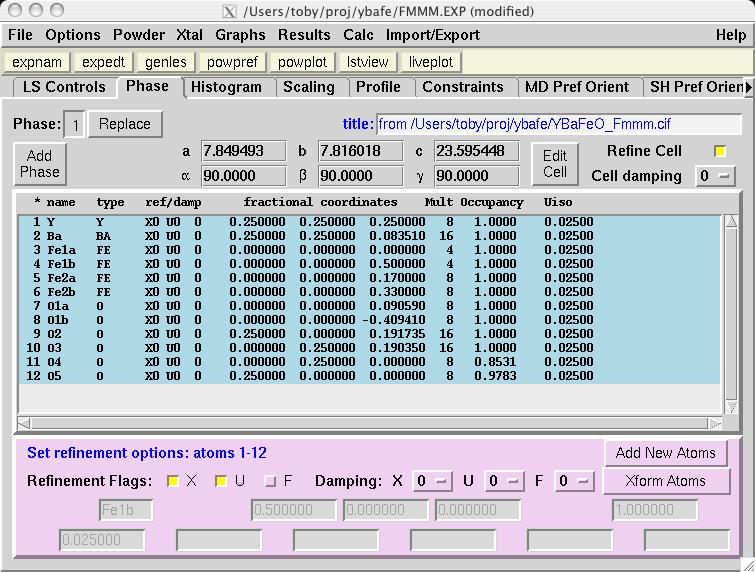Click the atom list scroll down arrow

[x=731, y=408]
